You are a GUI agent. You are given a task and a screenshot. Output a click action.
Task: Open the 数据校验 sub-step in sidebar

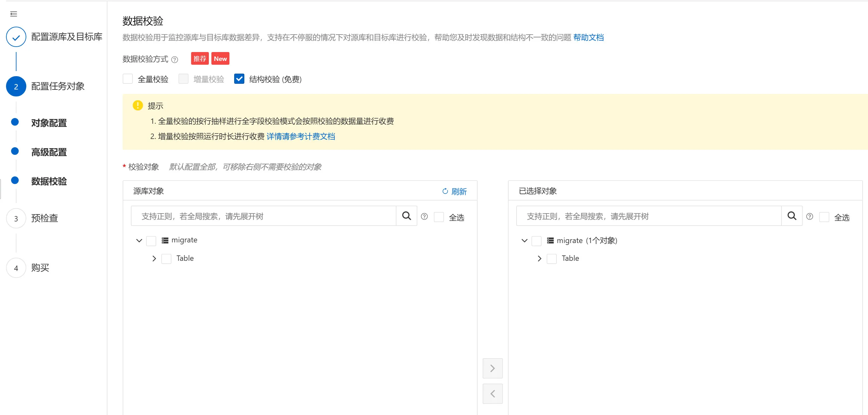49,181
